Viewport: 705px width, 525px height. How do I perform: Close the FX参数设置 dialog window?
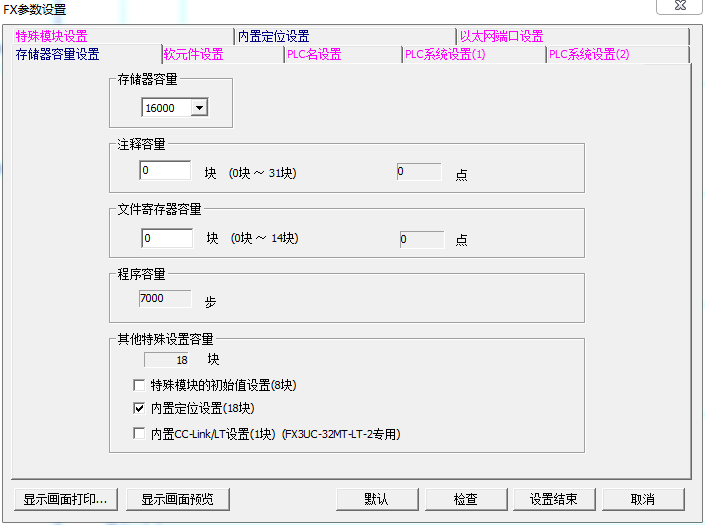[678, 7]
